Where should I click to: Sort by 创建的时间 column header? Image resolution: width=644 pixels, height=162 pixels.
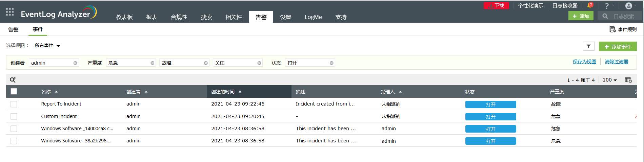click(x=223, y=92)
